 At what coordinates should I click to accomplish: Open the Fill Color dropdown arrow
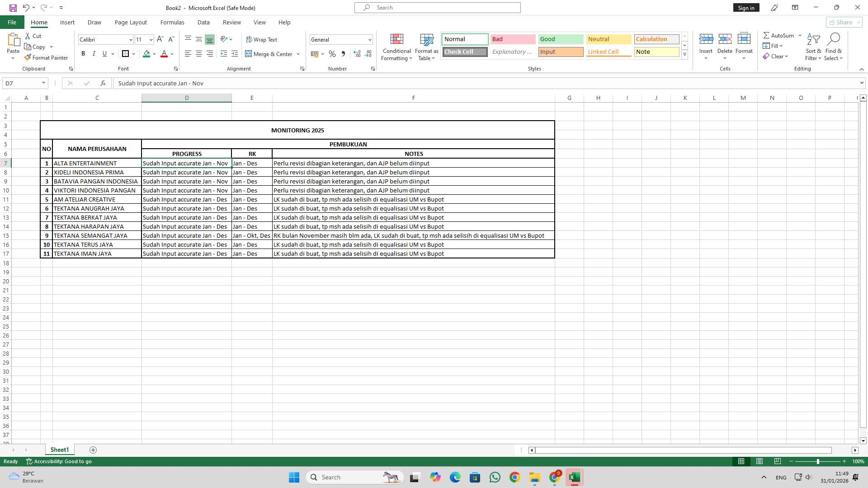coord(154,54)
